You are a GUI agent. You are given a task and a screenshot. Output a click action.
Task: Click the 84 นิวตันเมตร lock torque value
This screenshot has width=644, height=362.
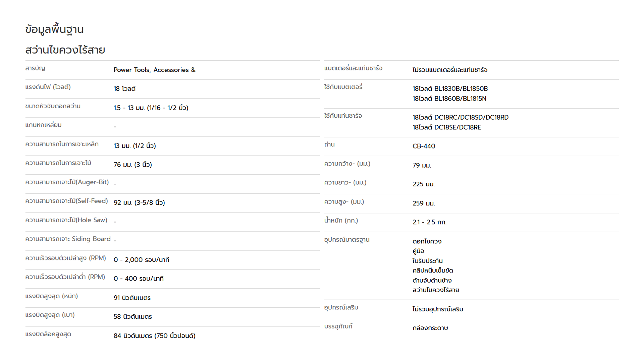click(x=154, y=336)
